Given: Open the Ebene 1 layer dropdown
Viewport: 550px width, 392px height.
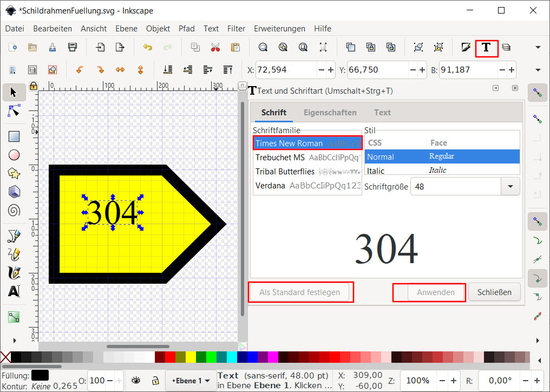Looking at the screenshot, I should (191, 381).
